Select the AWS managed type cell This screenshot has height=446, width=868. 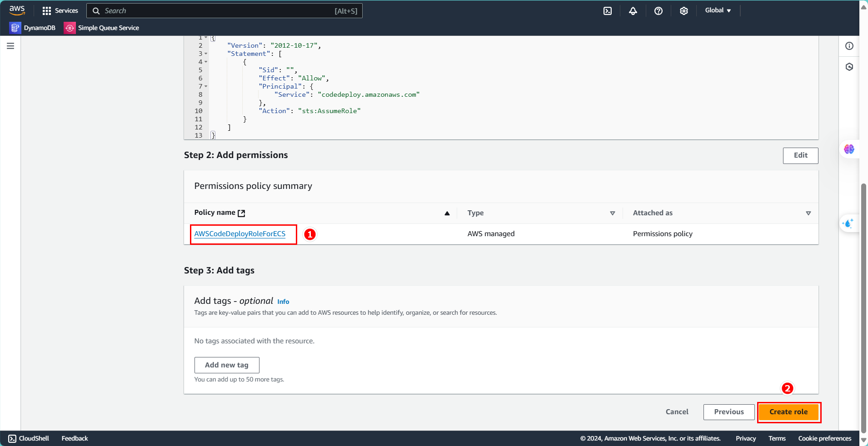tap(491, 234)
